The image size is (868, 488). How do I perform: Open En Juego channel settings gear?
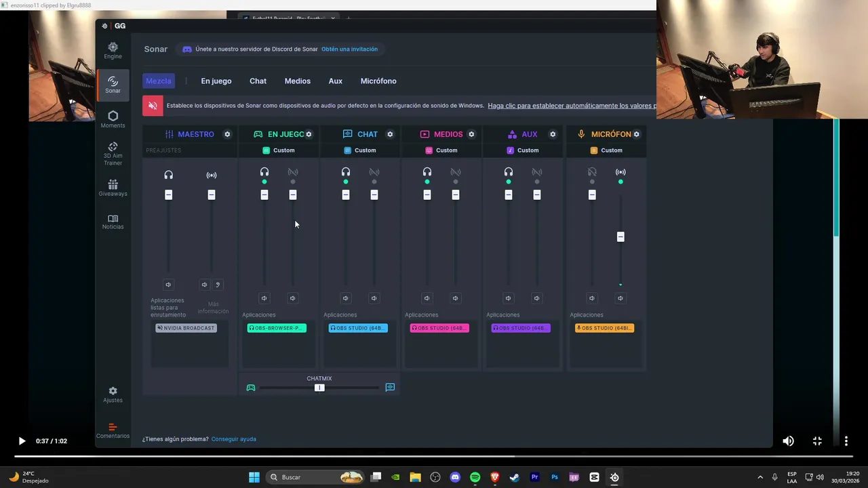(x=309, y=134)
